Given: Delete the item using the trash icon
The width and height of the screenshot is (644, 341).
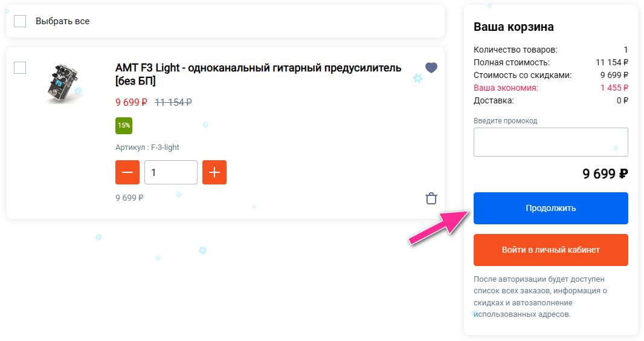Looking at the screenshot, I should [x=431, y=198].
